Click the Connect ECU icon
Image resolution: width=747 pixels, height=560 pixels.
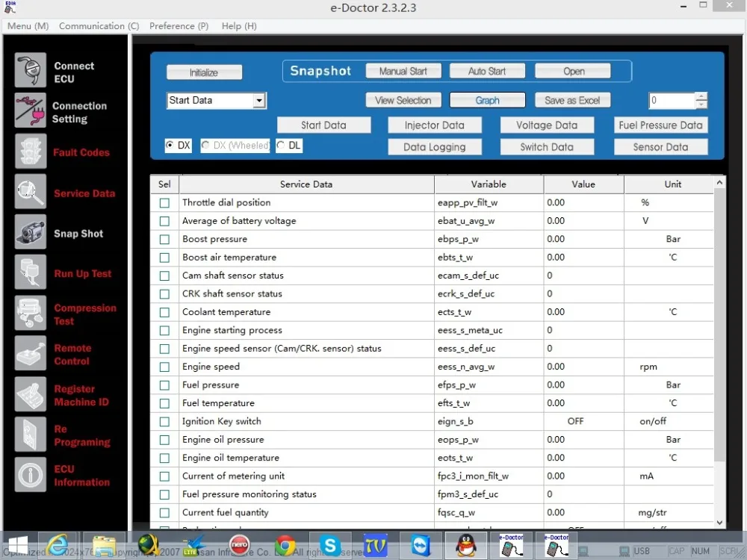pos(31,70)
